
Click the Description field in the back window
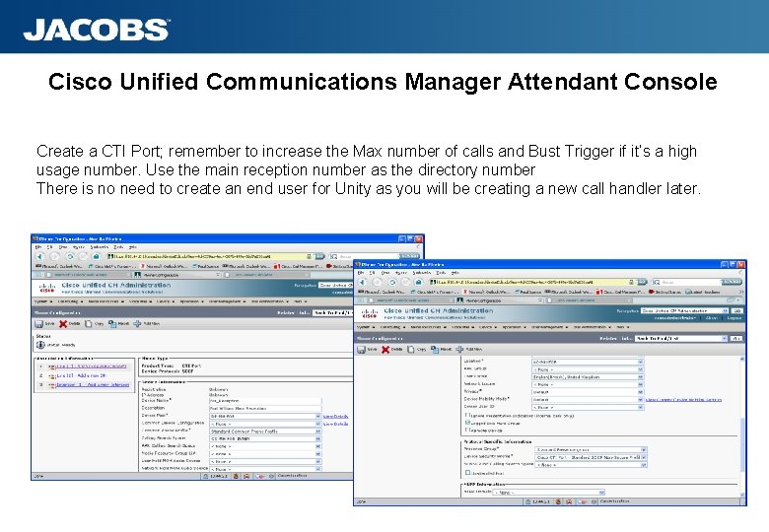[265, 408]
